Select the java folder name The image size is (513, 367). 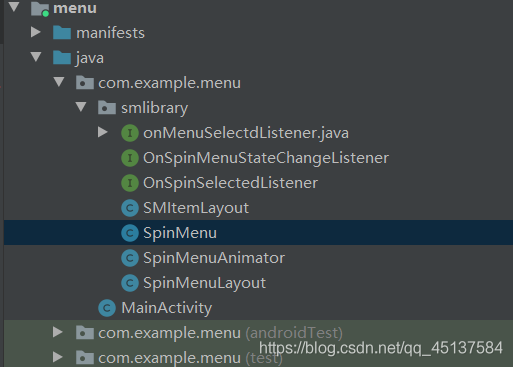90,58
